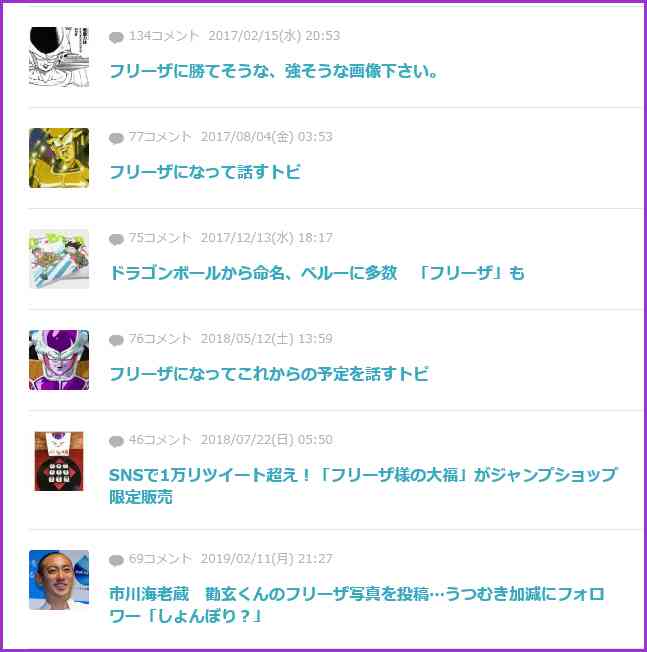647x652 pixels.
Task: Open the purple Frieza face thumbnail
Action: coord(59,360)
